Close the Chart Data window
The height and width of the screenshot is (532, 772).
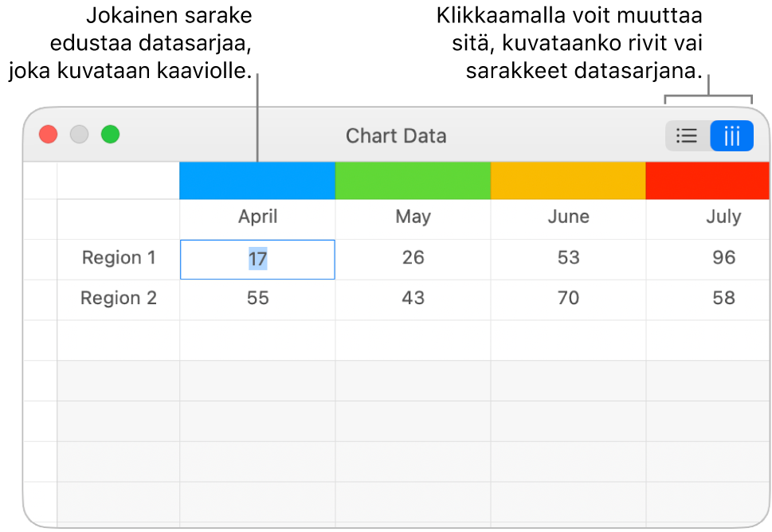click(49, 135)
